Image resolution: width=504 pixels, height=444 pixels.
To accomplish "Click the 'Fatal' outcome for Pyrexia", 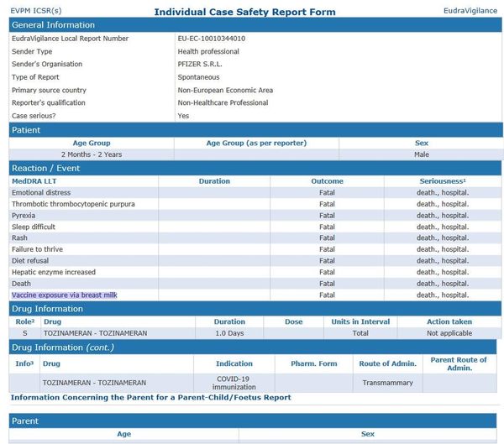I will tap(327, 216).
